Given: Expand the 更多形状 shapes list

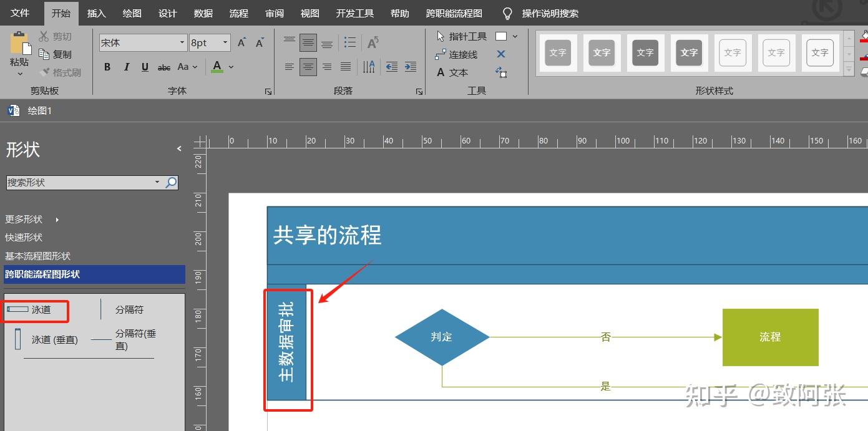Looking at the screenshot, I should pos(24,219).
